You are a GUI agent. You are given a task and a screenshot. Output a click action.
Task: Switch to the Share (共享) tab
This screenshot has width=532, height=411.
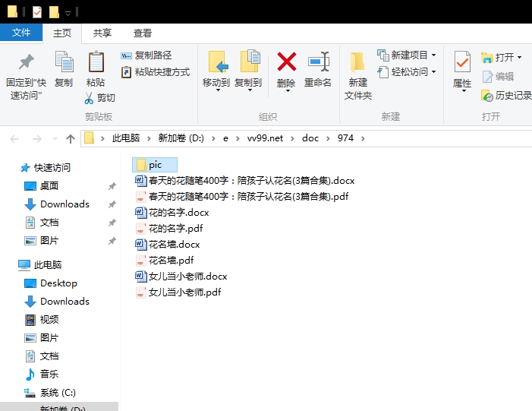pos(102,33)
